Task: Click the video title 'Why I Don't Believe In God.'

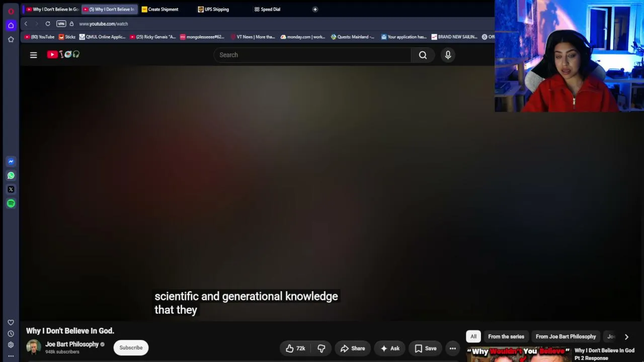Action: [70, 331]
